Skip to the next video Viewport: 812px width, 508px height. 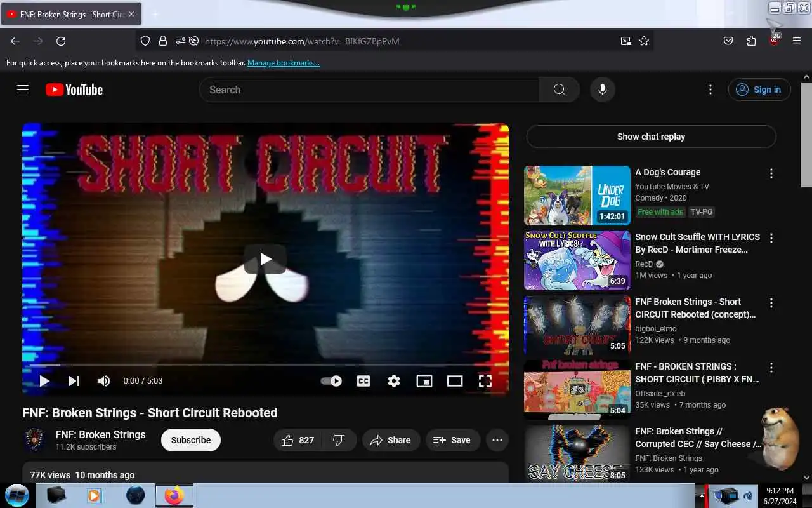[x=74, y=381]
